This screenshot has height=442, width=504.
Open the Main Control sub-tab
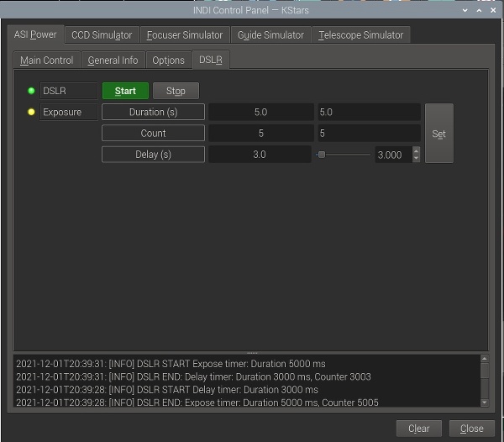47,61
